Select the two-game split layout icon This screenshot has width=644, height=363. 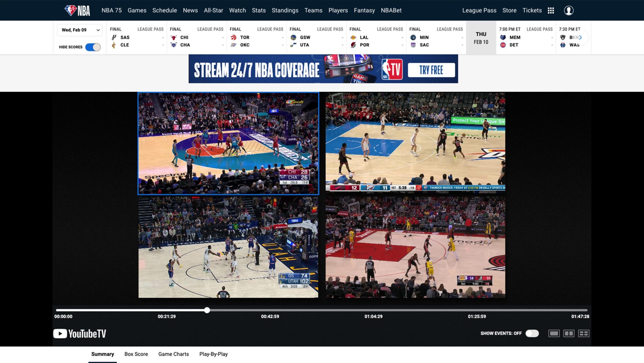[569, 333]
